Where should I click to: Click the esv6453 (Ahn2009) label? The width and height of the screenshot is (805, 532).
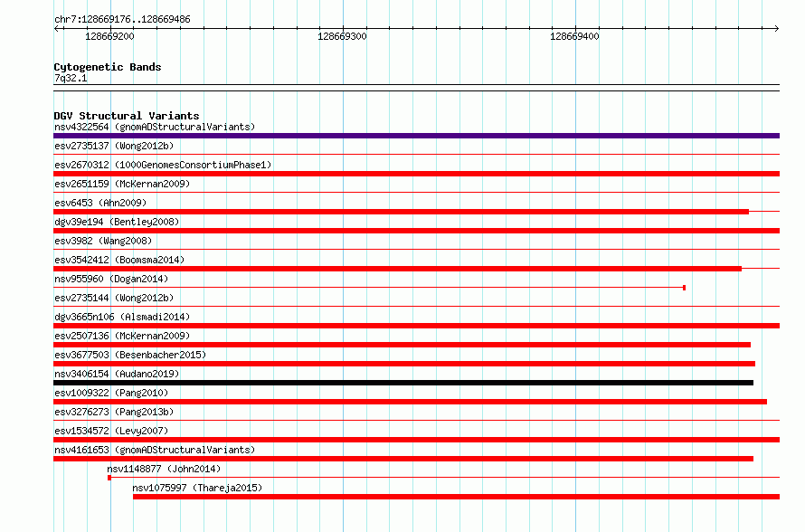[x=100, y=203]
